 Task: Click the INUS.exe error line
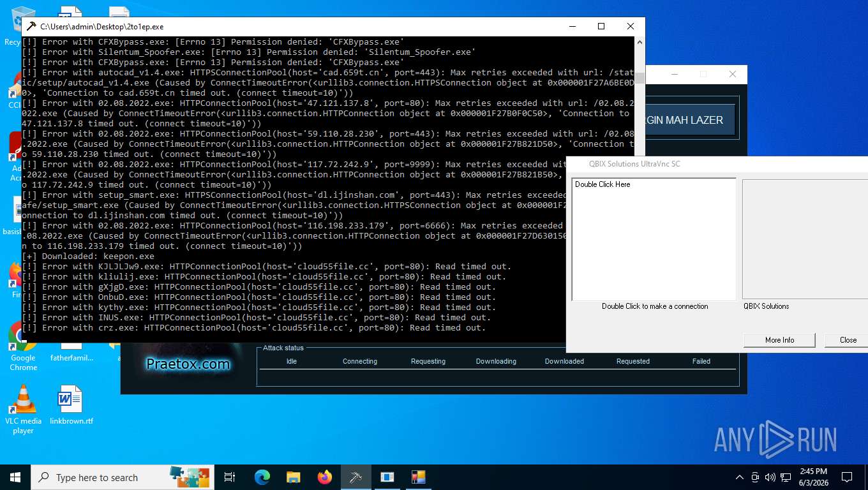(x=256, y=317)
